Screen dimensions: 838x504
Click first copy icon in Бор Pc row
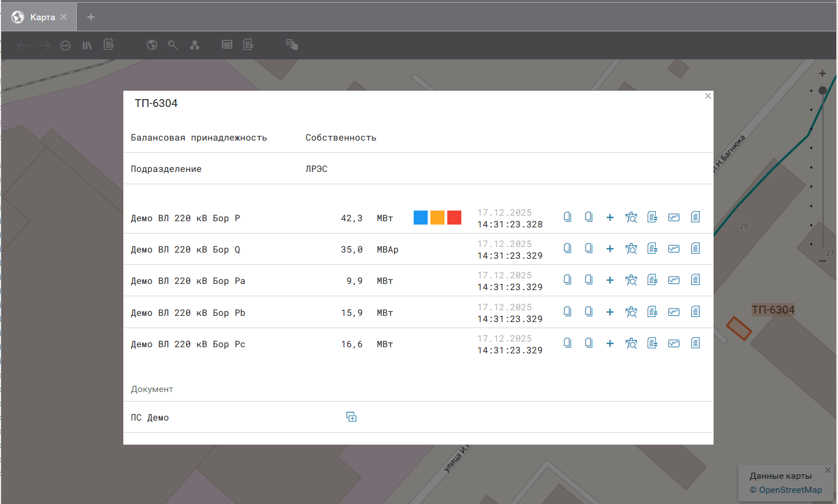(567, 343)
